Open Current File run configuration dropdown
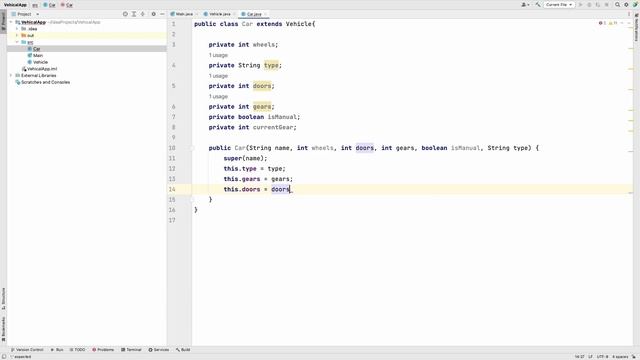The width and height of the screenshot is (640, 360). click(559, 4)
